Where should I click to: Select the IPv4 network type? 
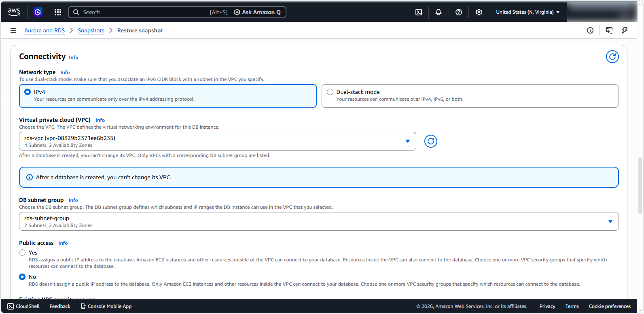[x=28, y=92]
